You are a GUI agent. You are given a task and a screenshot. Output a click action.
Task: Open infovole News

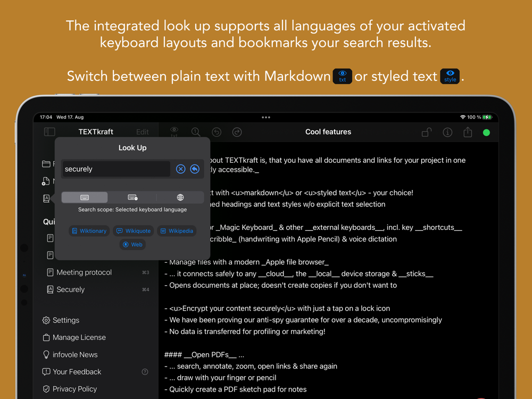coord(70,354)
